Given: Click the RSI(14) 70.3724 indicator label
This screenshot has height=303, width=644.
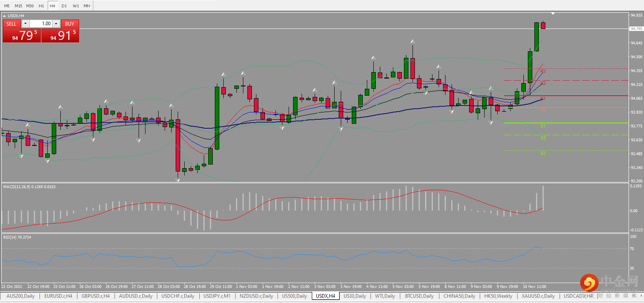Looking at the screenshot, I should [17, 237].
